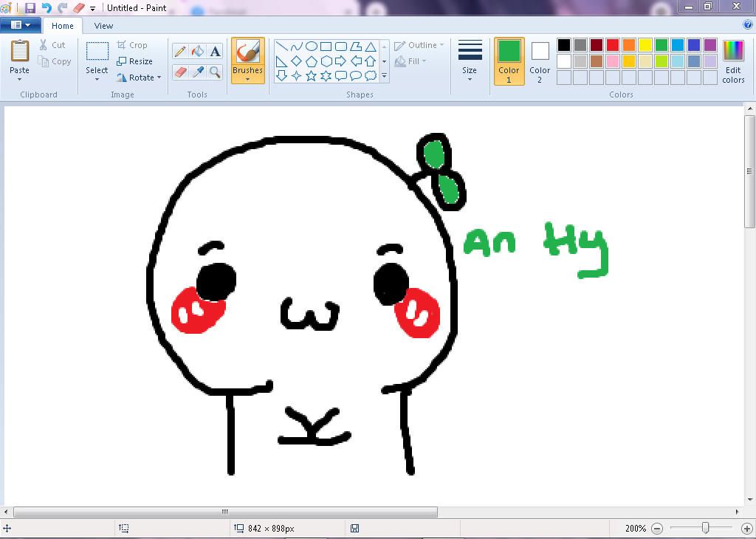
Task: Pick the black color swatch
Action: click(564, 45)
